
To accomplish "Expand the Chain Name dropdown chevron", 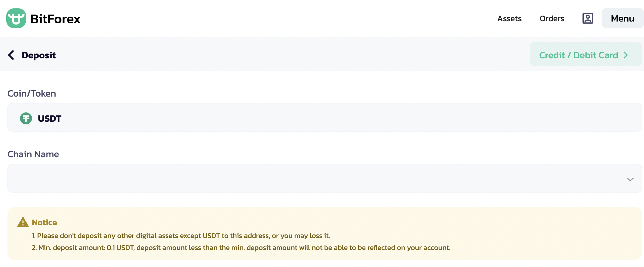I will 630,179.
